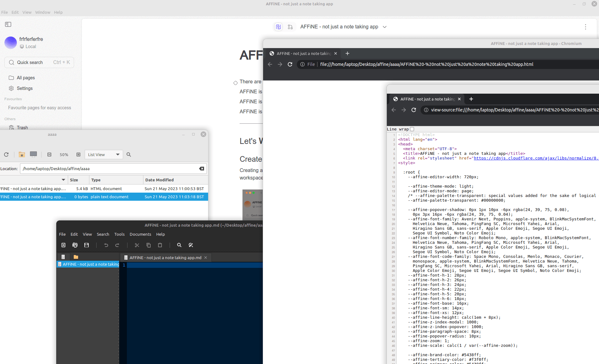The height and width of the screenshot is (364, 599).
Task: Copy selection in the text editor toolbar
Action: pos(148,245)
